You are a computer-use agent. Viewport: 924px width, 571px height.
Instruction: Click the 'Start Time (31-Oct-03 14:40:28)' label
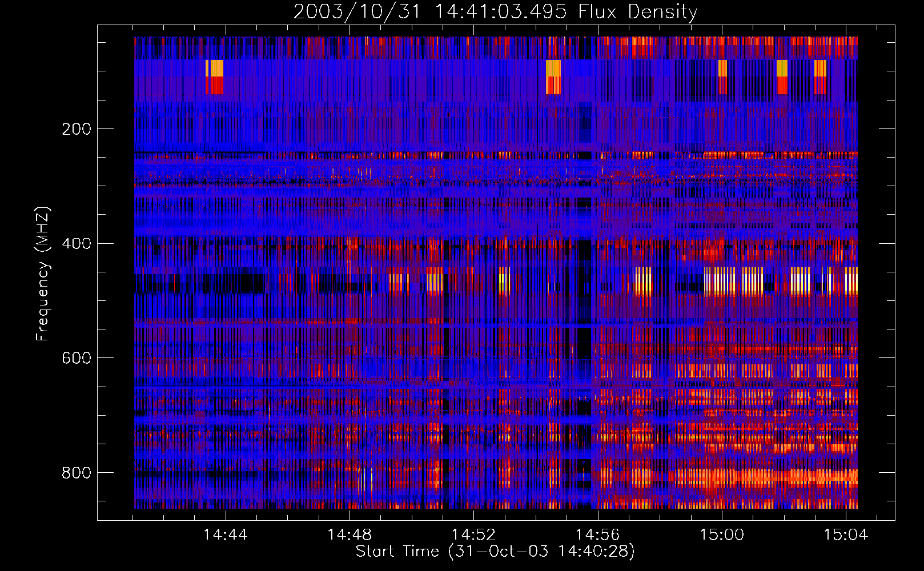coord(495,552)
